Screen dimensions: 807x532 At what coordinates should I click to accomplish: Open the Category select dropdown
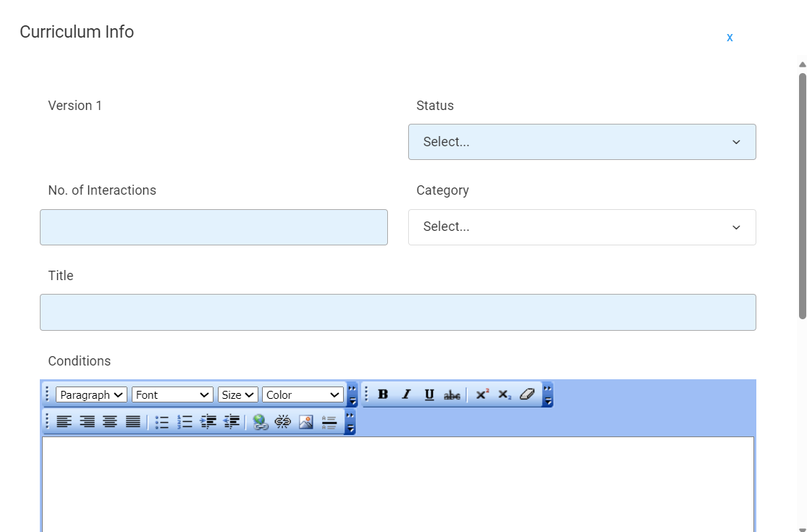[x=582, y=227]
